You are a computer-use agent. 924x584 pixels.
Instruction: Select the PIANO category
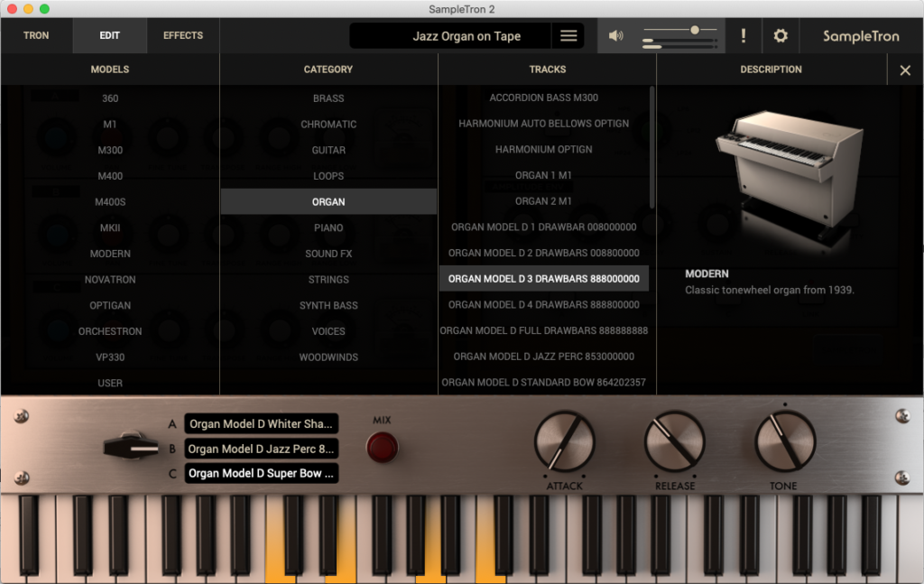pyautogui.click(x=328, y=228)
